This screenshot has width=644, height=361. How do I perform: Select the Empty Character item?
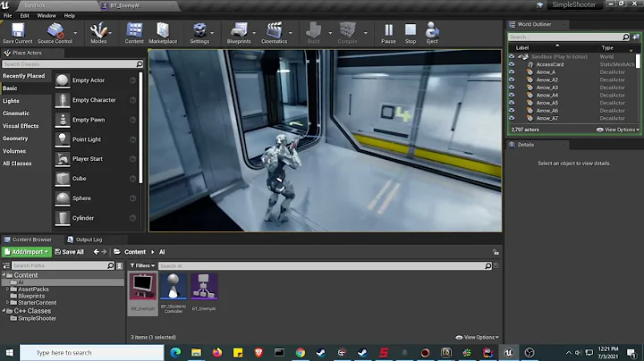coord(96,100)
